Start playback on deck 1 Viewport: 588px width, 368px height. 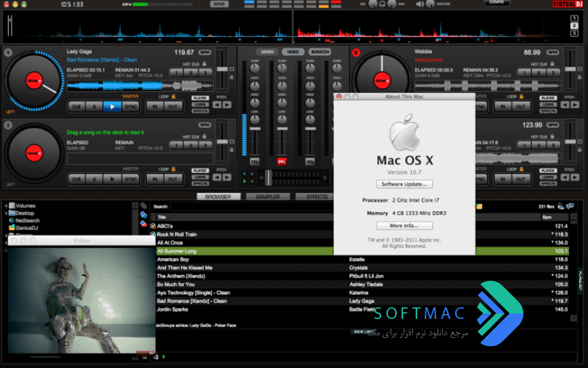[x=112, y=106]
